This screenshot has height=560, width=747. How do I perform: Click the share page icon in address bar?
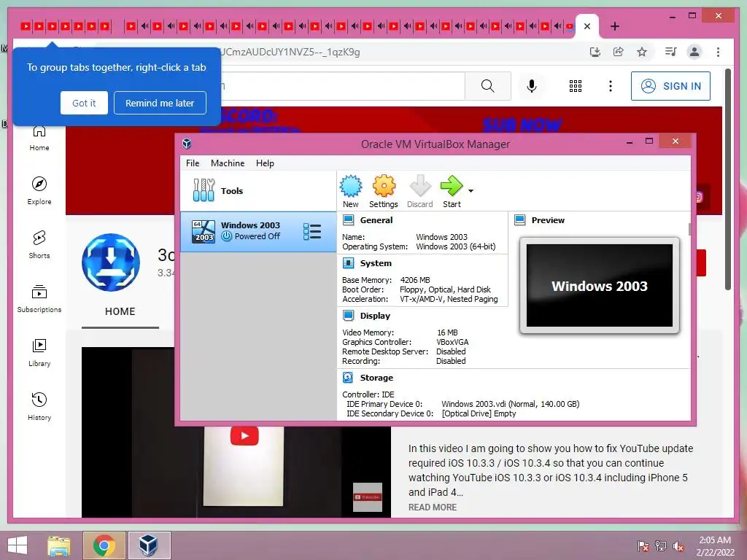[x=619, y=52]
